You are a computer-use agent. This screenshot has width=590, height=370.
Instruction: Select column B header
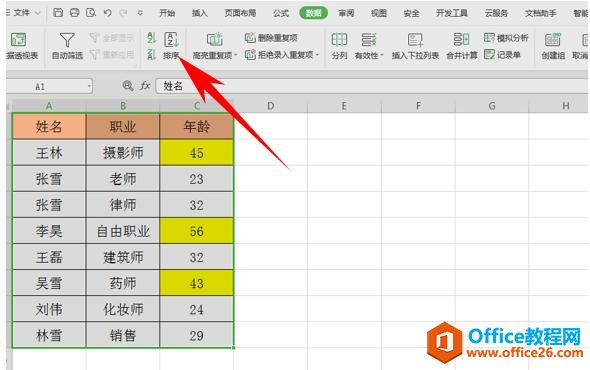tap(123, 106)
